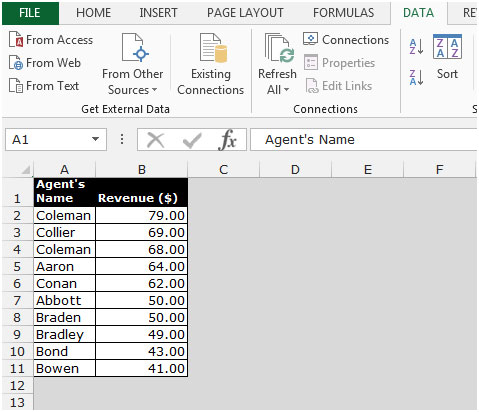Click the From Text icon
The image size is (479, 412).
click(x=16, y=86)
